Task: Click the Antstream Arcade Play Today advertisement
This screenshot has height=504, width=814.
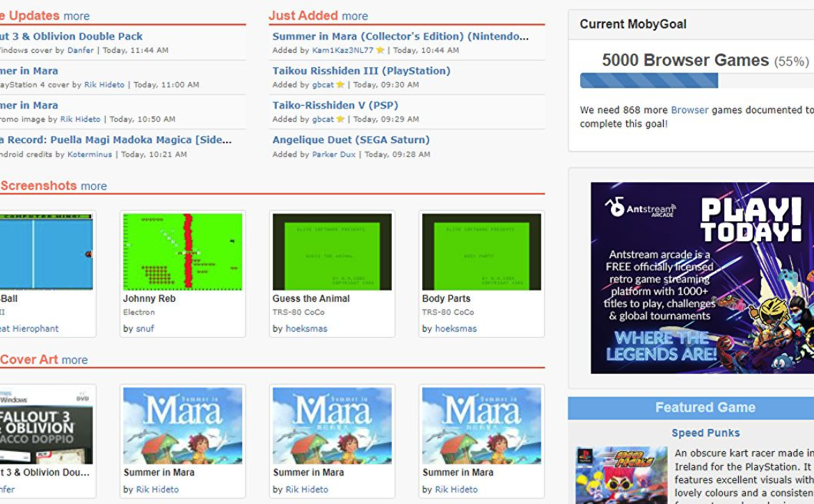Action: [x=703, y=278]
